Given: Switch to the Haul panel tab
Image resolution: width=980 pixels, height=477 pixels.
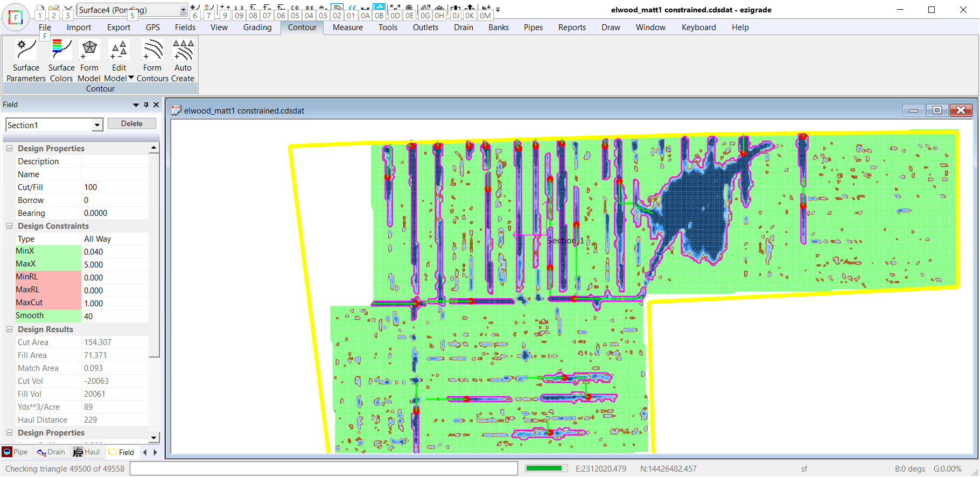Looking at the screenshot, I should tap(87, 452).
